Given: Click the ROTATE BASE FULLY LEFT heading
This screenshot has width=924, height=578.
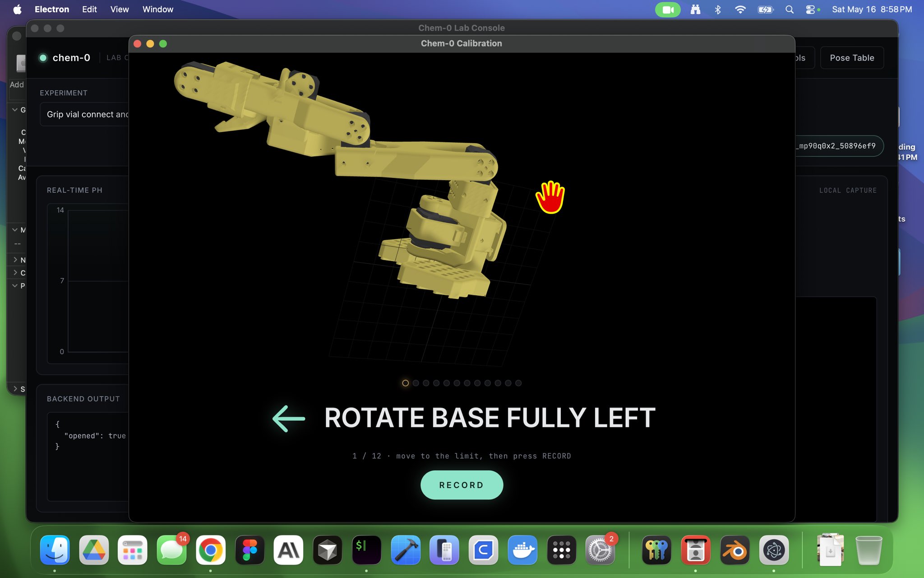Looking at the screenshot, I should (490, 418).
